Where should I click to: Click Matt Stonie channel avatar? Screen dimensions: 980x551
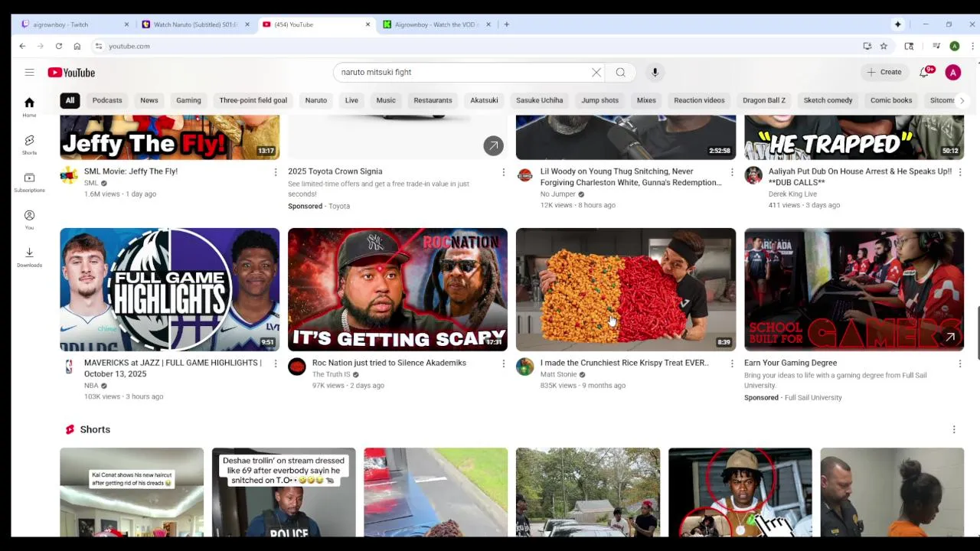click(525, 367)
